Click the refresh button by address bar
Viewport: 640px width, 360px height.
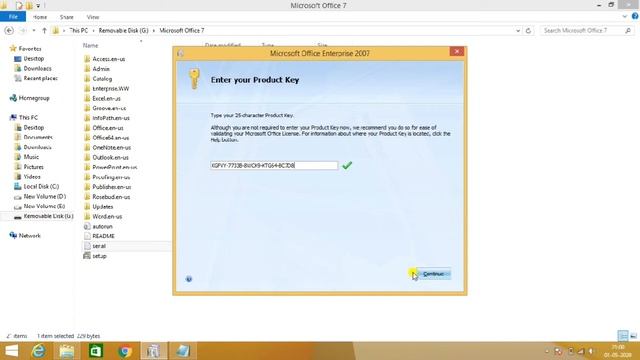528,31
